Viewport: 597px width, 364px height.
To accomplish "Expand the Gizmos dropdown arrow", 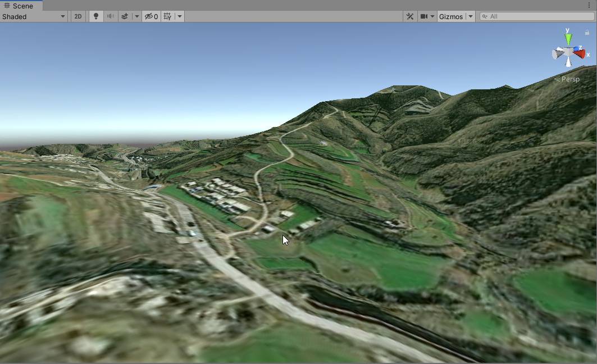I will click(x=471, y=16).
